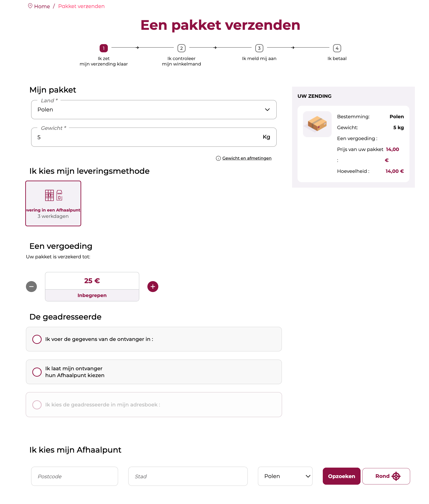Decrease insurance with the minus button

click(x=31, y=286)
